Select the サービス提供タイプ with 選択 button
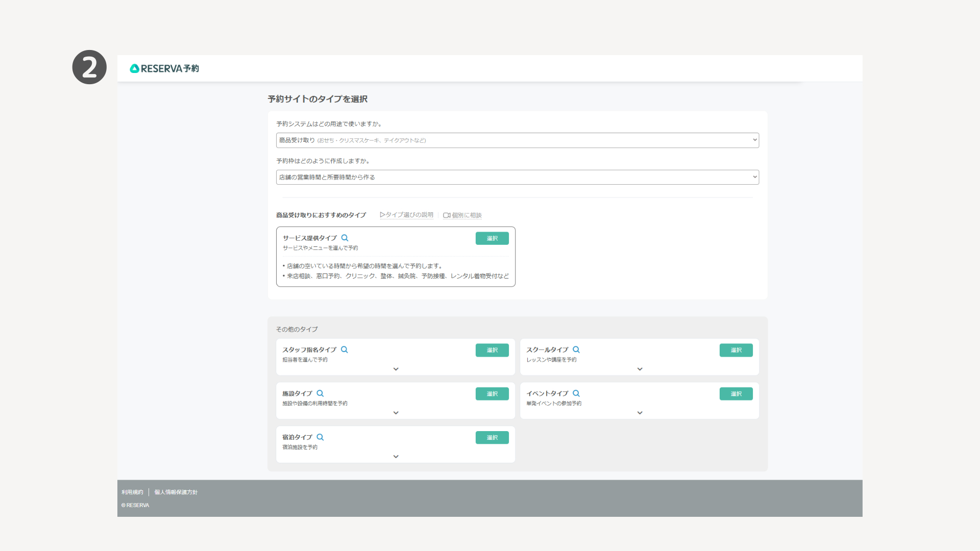This screenshot has width=980, height=551. [492, 238]
